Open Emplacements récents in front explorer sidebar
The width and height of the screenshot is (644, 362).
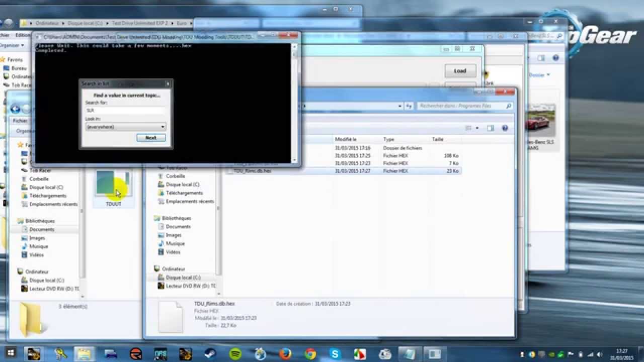click(x=190, y=202)
